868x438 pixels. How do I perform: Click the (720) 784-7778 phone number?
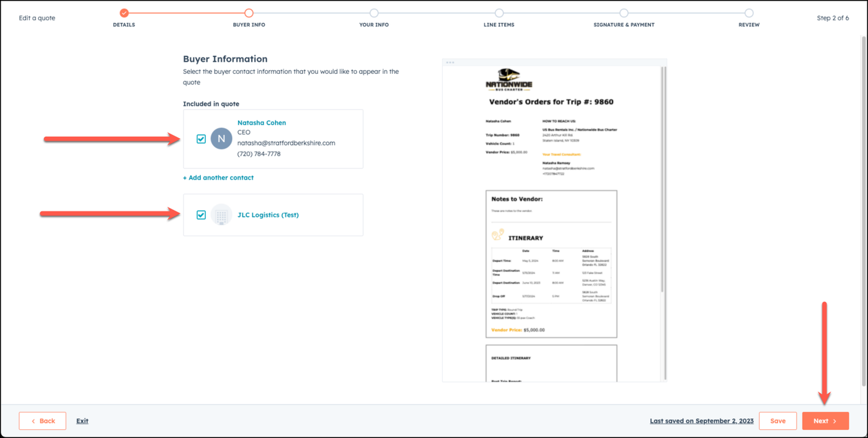click(x=259, y=154)
